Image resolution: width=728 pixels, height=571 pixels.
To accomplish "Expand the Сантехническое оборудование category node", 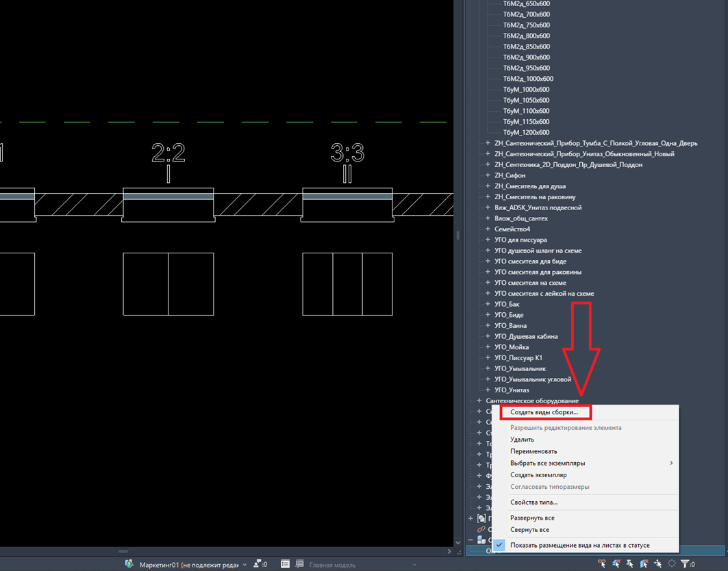I will pos(479,400).
